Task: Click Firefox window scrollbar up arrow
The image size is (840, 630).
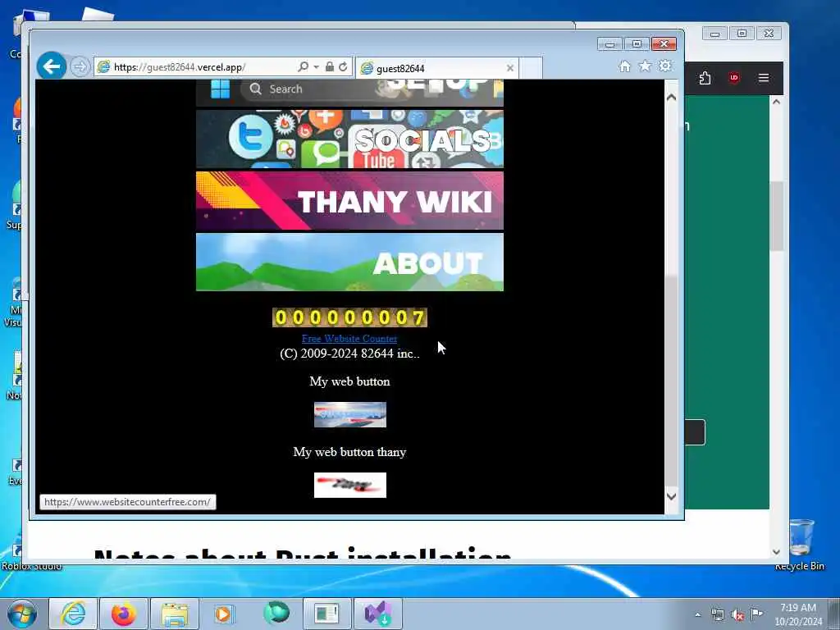Action: point(776,102)
